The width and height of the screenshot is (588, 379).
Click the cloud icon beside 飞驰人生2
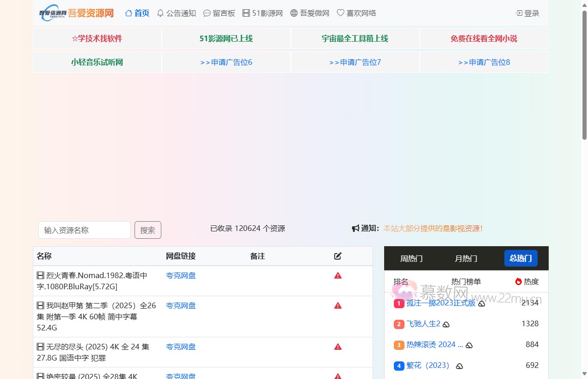tap(446, 324)
